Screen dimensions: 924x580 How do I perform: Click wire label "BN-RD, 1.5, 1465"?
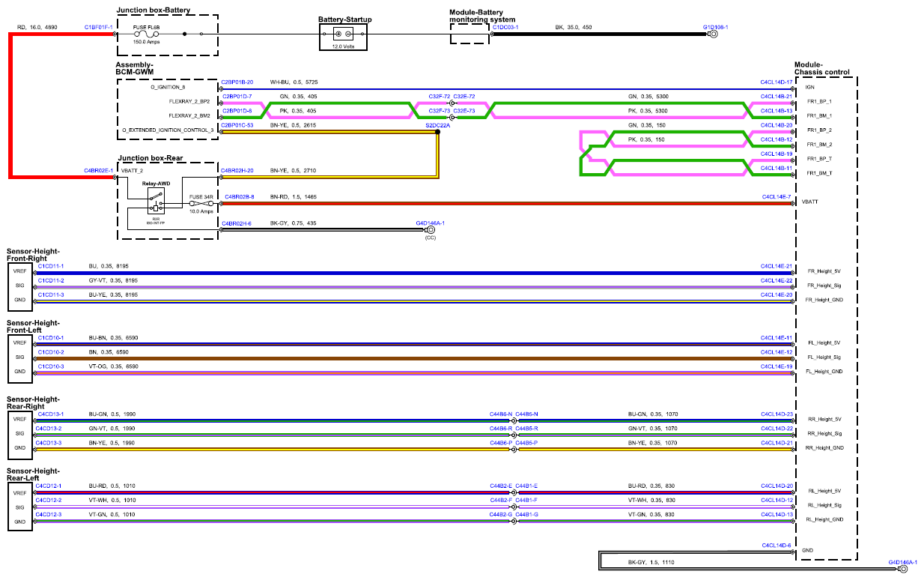(x=294, y=196)
